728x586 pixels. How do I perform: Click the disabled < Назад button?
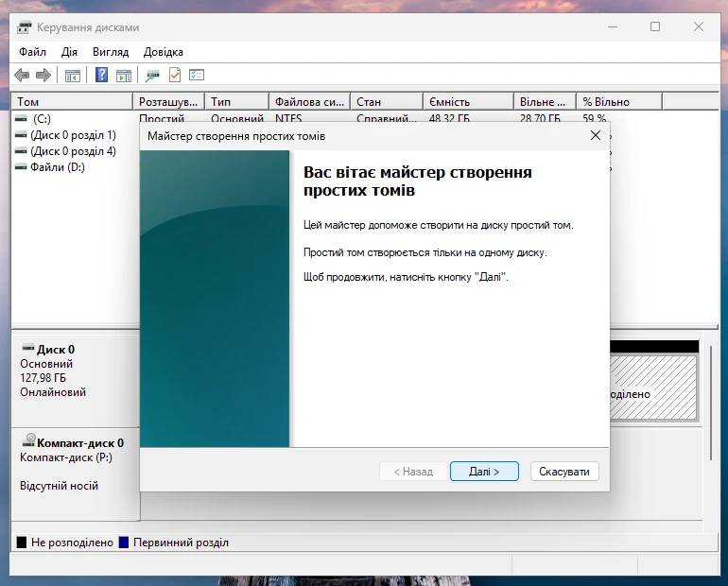413,472
